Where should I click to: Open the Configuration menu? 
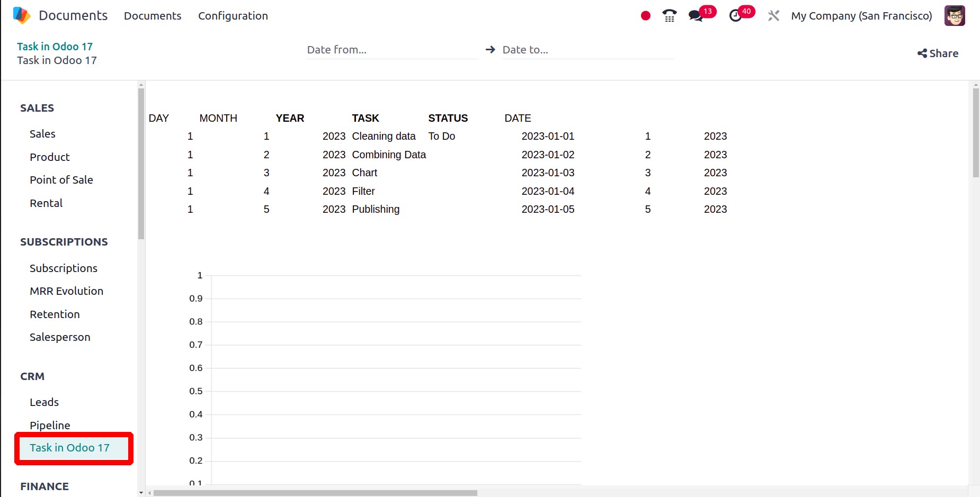233,16
